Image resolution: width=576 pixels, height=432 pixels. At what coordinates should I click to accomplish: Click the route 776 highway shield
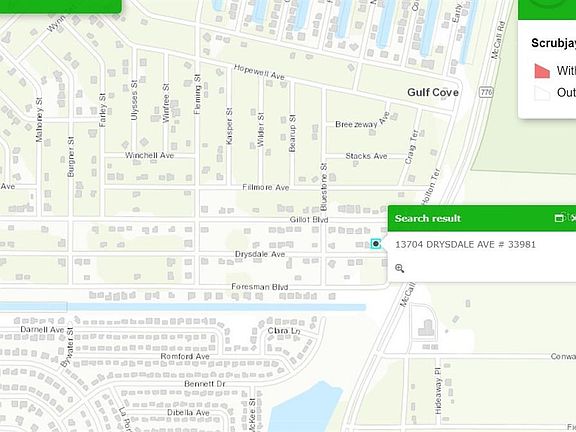[486, 92]
